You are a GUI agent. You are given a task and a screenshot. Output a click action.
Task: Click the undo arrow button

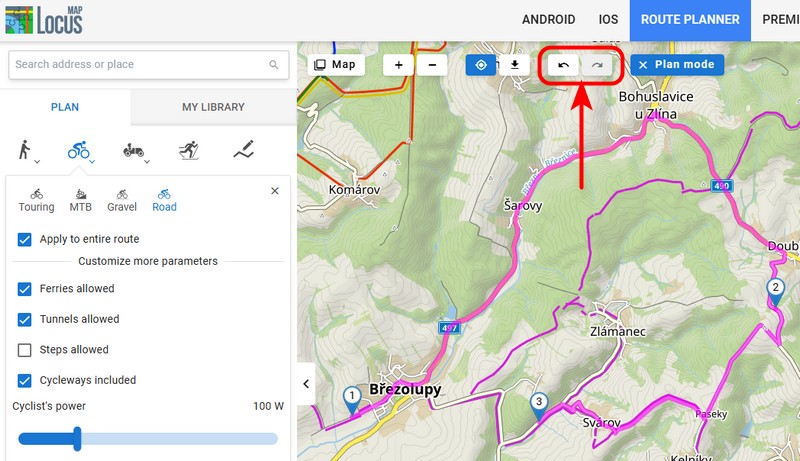(x=564, y=65)
